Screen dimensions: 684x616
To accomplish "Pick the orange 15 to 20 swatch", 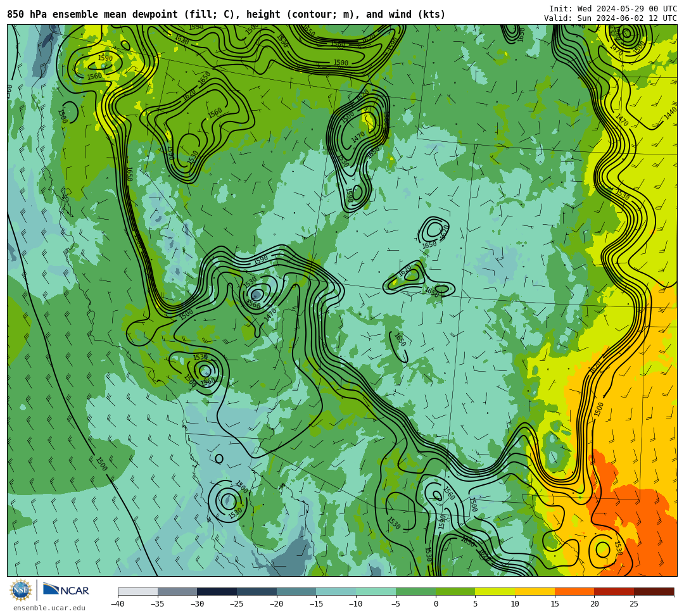I will coord(574,591).
